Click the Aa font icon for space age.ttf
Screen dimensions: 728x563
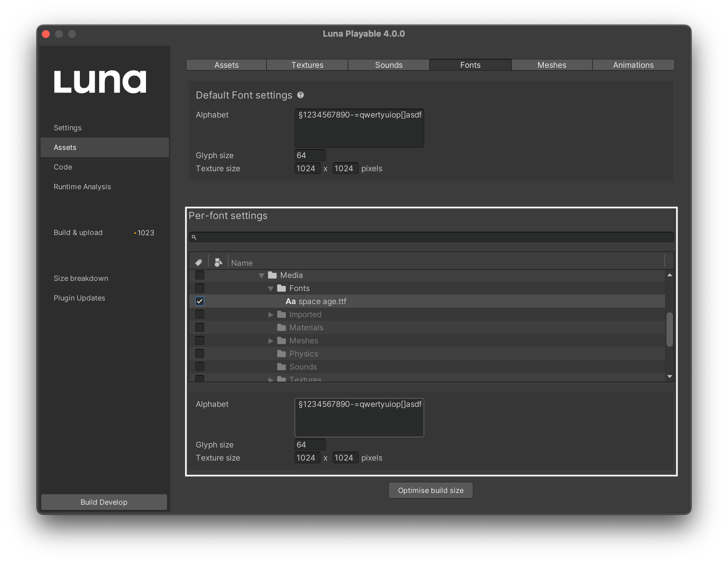pyautogui.click(x=291, y=301)
